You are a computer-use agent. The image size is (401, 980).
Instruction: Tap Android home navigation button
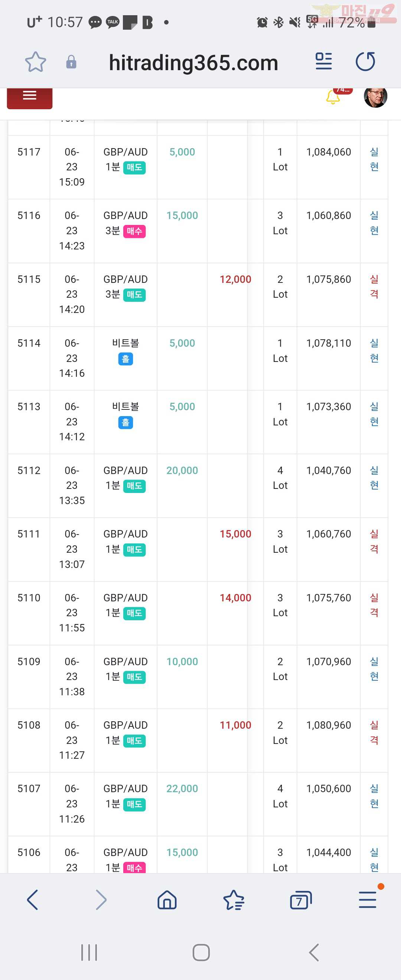pyautogui.click(x=201, y=953)
